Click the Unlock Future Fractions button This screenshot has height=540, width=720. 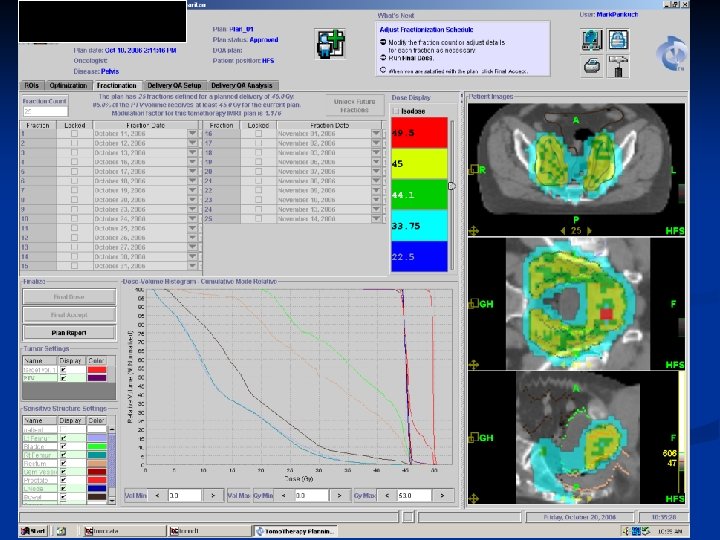tap(354, 106)
